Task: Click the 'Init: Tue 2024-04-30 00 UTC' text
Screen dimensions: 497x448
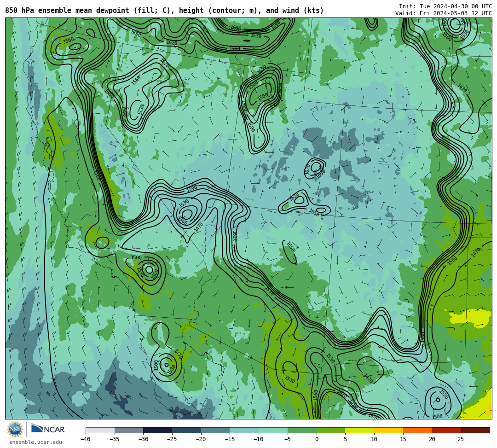Action: click(445, 6)
